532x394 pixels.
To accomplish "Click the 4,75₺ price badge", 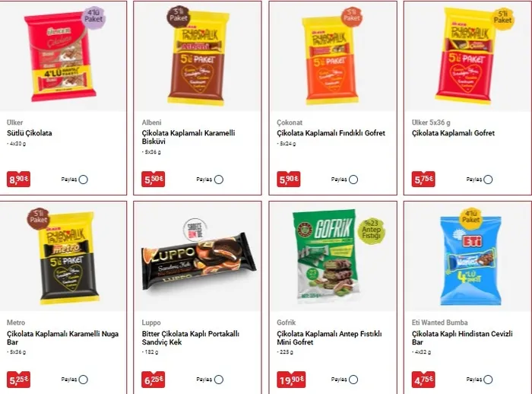I will (x=423, y=380).
